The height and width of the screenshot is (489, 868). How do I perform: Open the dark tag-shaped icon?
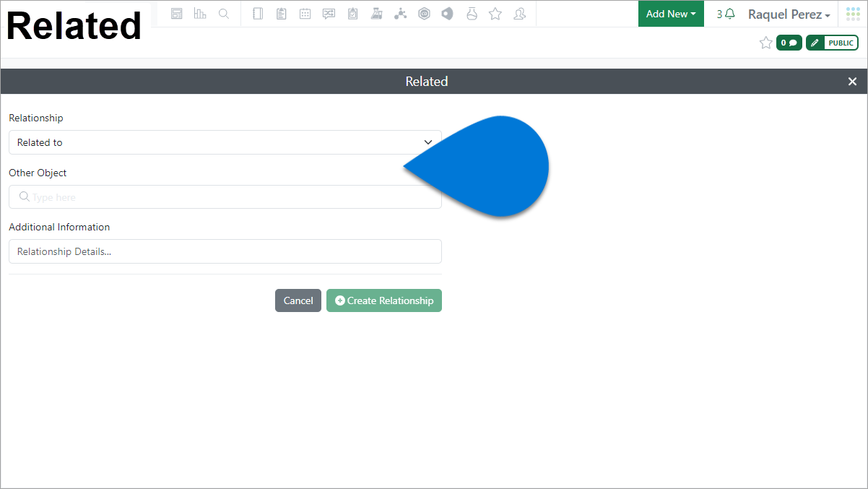[x=448, y=14]
